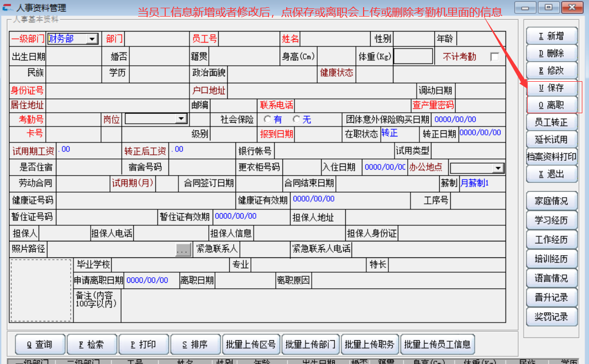Expand the 一级部门 dropdown

[x=92, y=39]
